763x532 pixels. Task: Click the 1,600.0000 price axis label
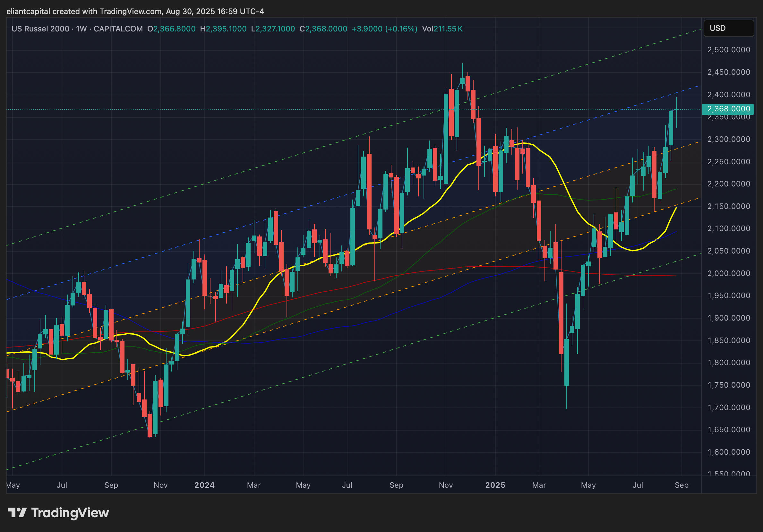(x=729, y=452)
